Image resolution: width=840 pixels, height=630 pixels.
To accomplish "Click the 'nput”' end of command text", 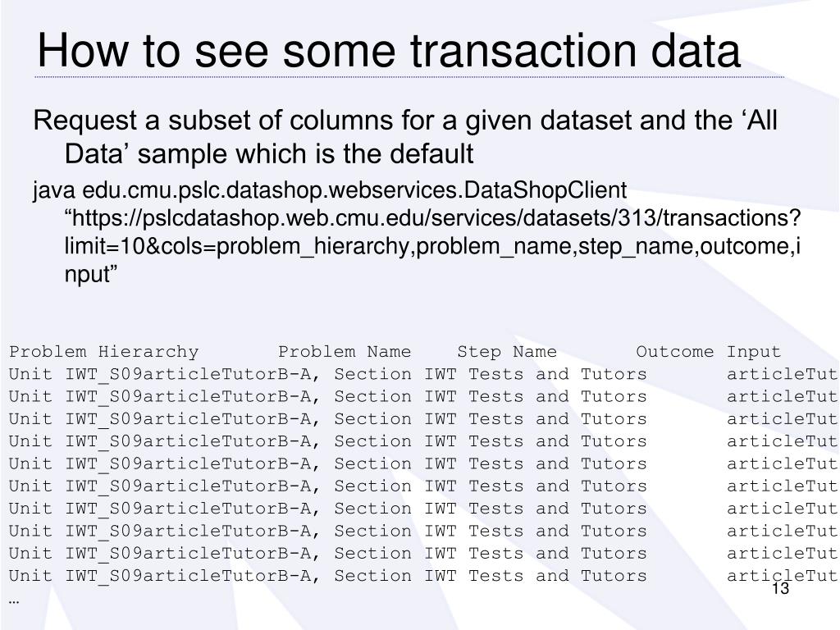I will (90, 274).
